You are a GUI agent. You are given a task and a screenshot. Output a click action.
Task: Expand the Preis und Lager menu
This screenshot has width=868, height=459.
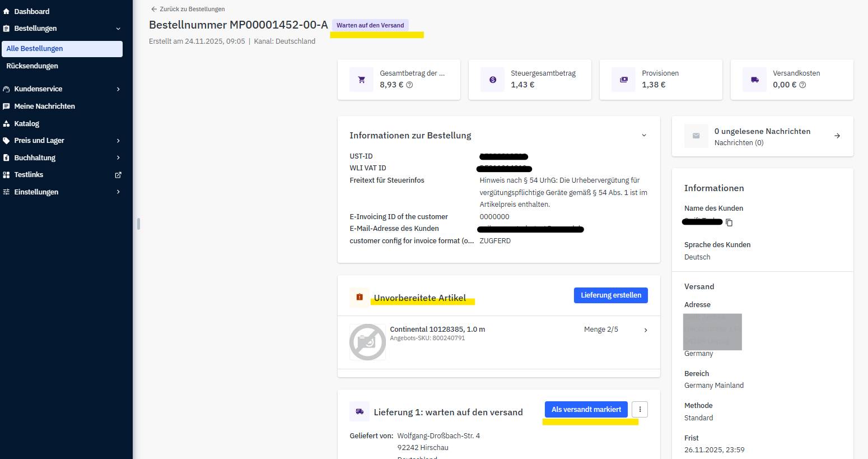click(x=118, y=141)
